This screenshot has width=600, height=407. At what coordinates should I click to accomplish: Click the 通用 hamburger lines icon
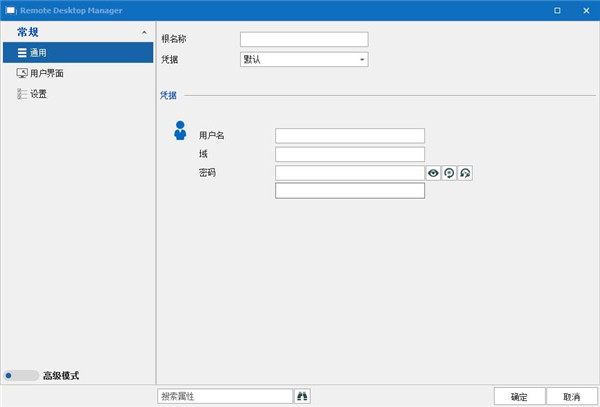22,53
